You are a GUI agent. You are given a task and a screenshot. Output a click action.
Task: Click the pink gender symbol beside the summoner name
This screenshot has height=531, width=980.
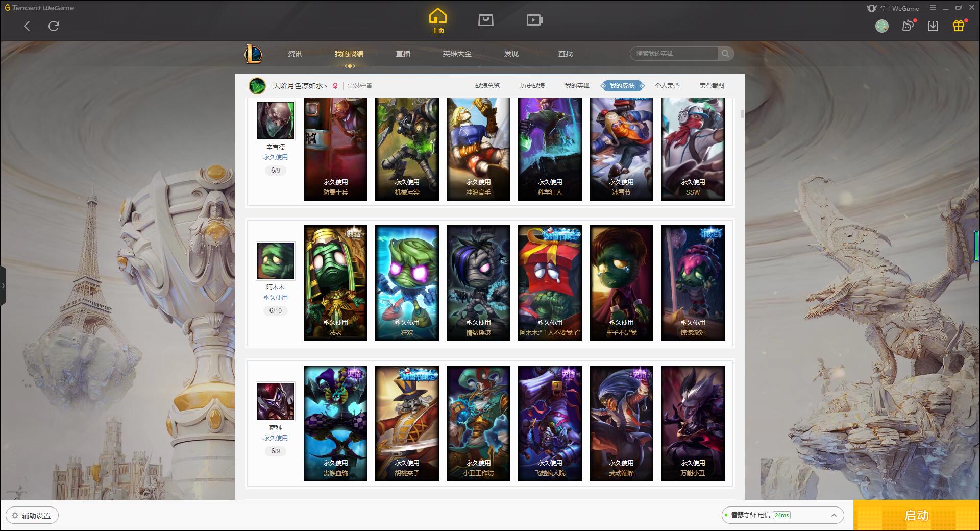coord(335,86)
